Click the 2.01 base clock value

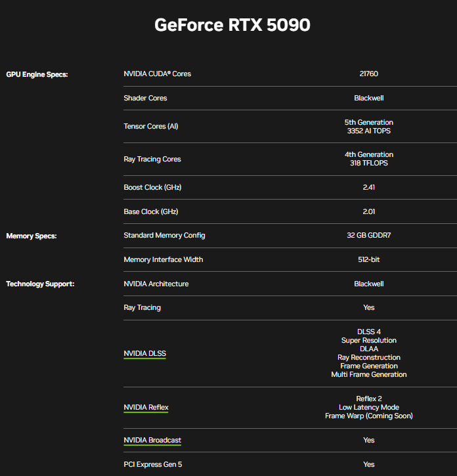coord(368,211)
